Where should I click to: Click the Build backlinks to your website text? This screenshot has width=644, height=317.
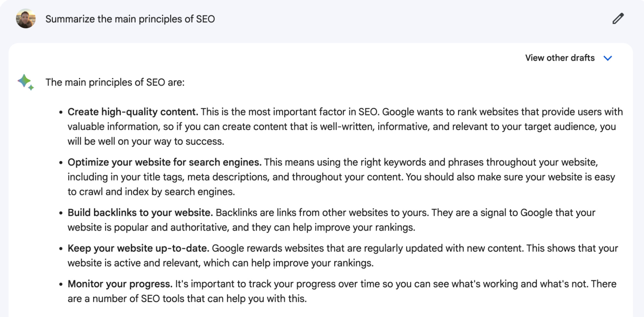click(139, 213)
